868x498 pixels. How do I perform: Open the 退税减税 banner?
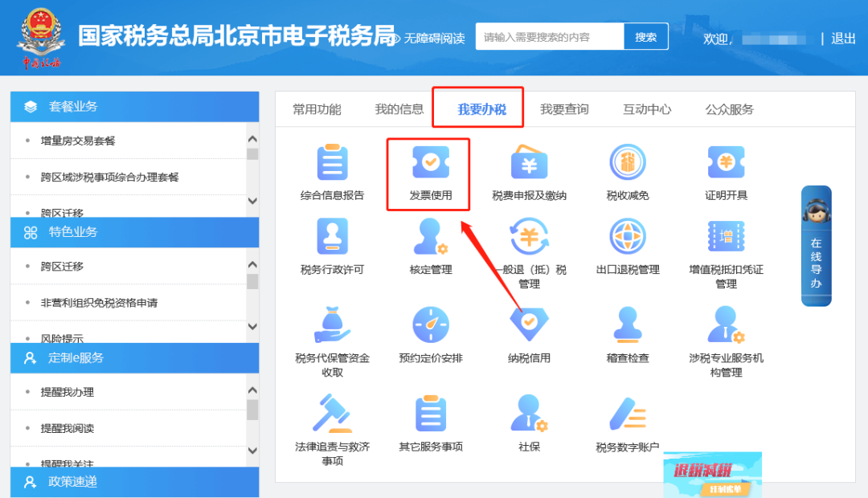[x=712, y=475]
